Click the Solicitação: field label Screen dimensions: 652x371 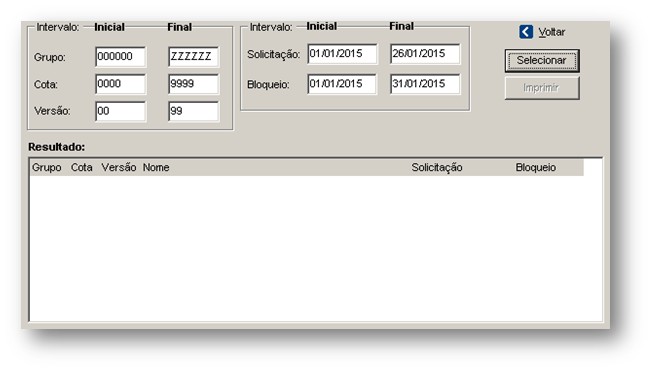click(x=274, y=54)
